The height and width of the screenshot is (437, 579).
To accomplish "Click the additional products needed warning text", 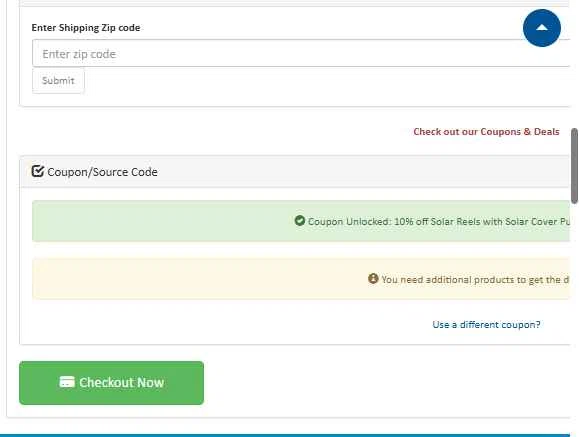I will [475, 280].
